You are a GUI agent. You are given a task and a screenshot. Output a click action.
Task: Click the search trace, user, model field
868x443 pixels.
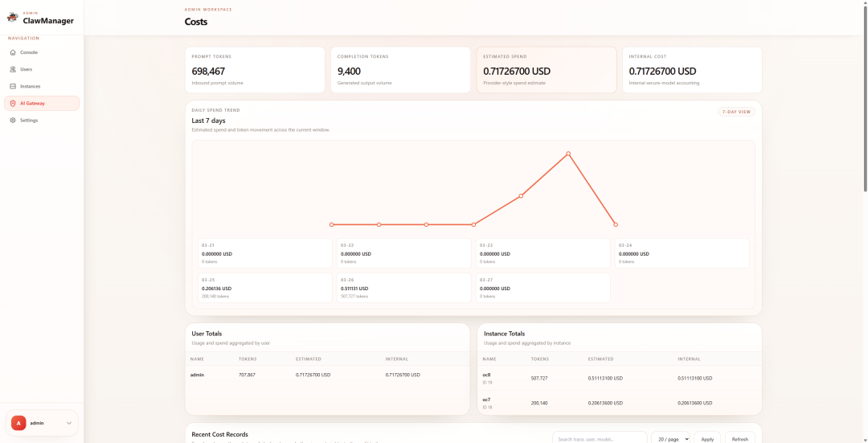coord(599,439)
